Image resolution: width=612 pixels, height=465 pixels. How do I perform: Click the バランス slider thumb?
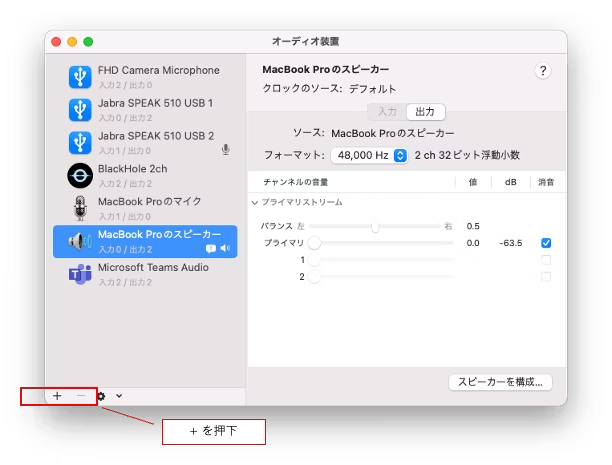point(375,226)
